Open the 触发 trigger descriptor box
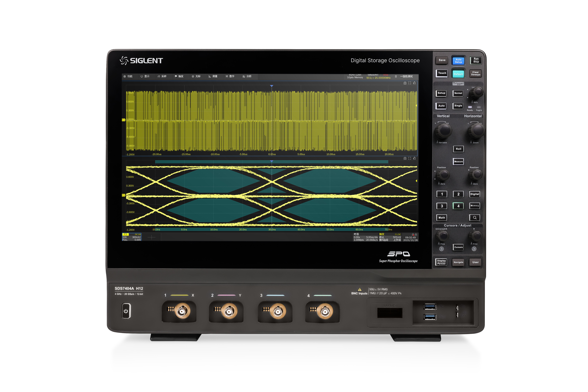The image size is (588, 392). tap(390, 237)
